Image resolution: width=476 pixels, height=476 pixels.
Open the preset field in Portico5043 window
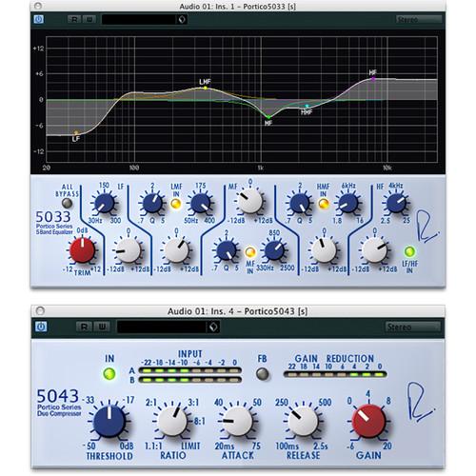tap(162, 327)
